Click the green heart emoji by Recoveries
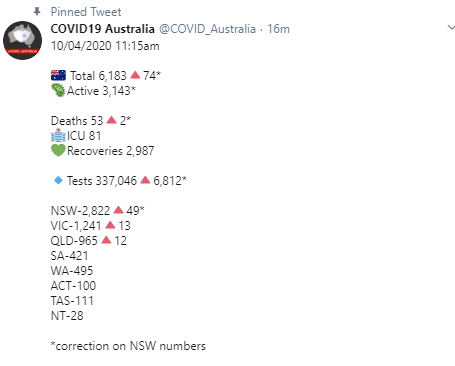 click(x=58, y=150)
